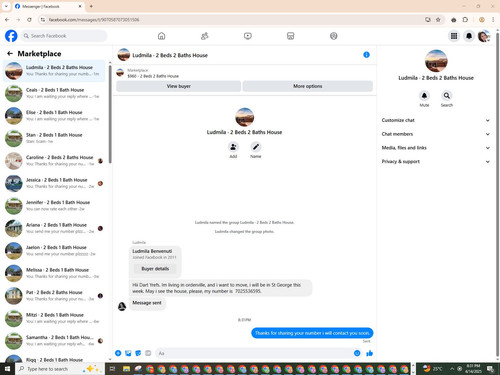Open the browser three-dot menu
This screenshot has height=375, width=500.
(x=493, y=20)
